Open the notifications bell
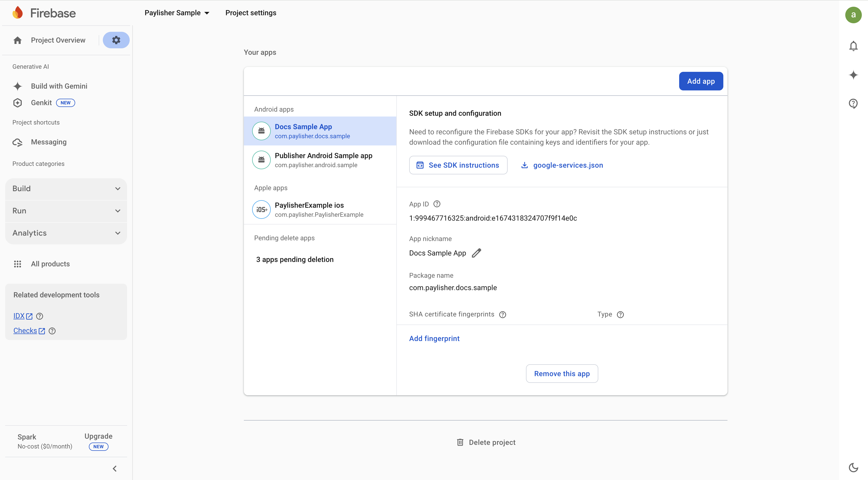Screen dimensions: 868x480 pos(853,46)
